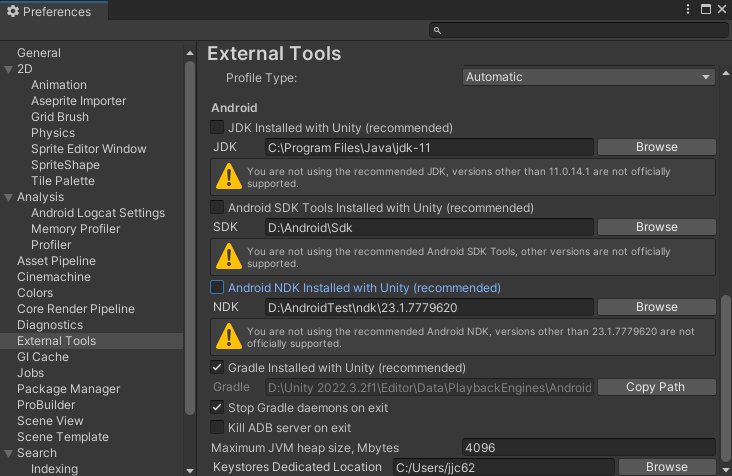Image resolution: width=732 pixels, height=476 pixels.
Task: Click the SDK Tools warning triangle icon
Action: point(229,256)
